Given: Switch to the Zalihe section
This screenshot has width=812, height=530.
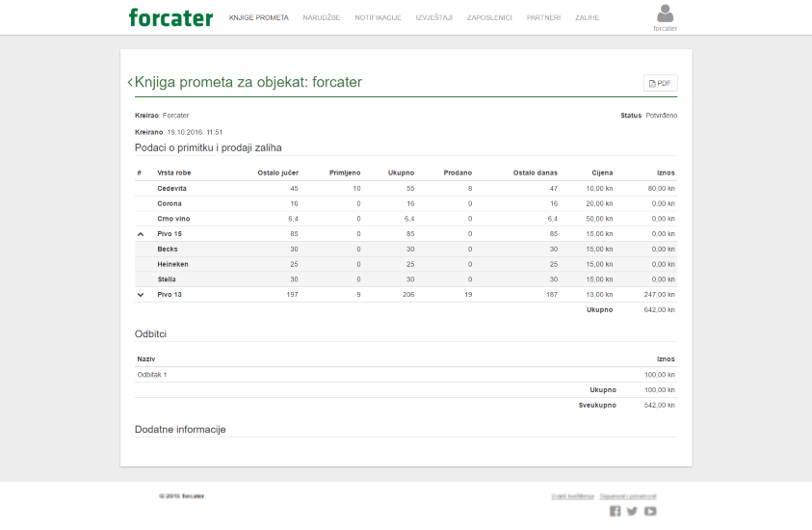Looking at the screenshot, I should [587, 17].
